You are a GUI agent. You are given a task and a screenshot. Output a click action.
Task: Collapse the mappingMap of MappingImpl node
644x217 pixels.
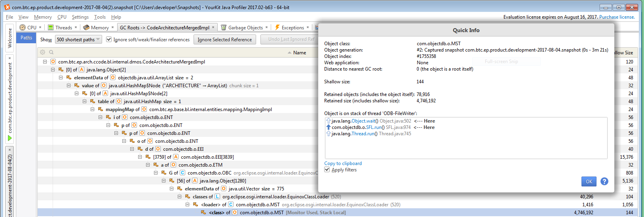92,109
